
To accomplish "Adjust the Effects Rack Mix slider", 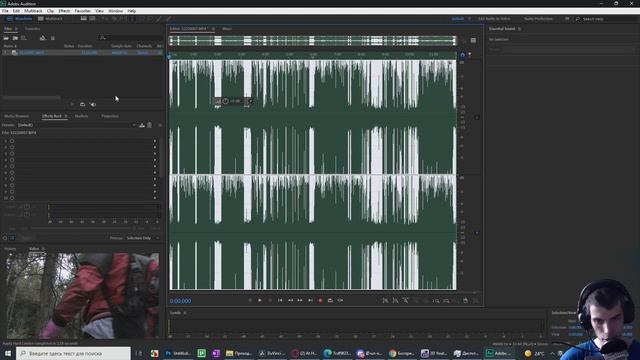I will click(x=82, y=228).
